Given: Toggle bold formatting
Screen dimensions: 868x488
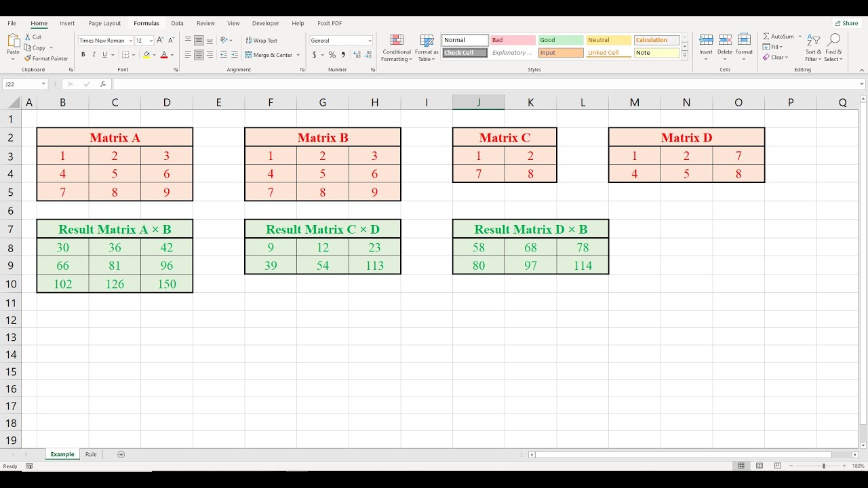Looking at the screenshot, I should click(83, 55).
